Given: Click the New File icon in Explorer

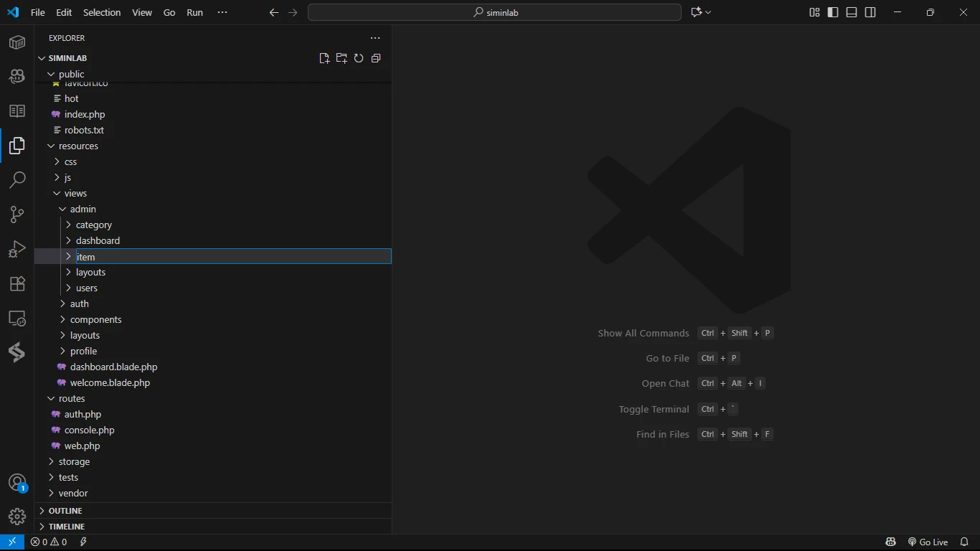Looking at the screenshot, I should pyautogui.click(x=324, y=58).
